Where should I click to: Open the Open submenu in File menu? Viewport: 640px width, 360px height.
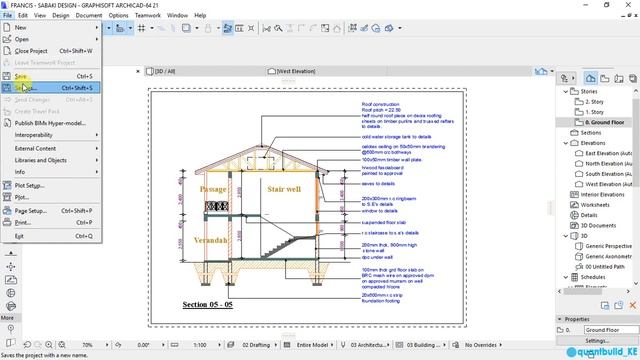coord(51,39)
